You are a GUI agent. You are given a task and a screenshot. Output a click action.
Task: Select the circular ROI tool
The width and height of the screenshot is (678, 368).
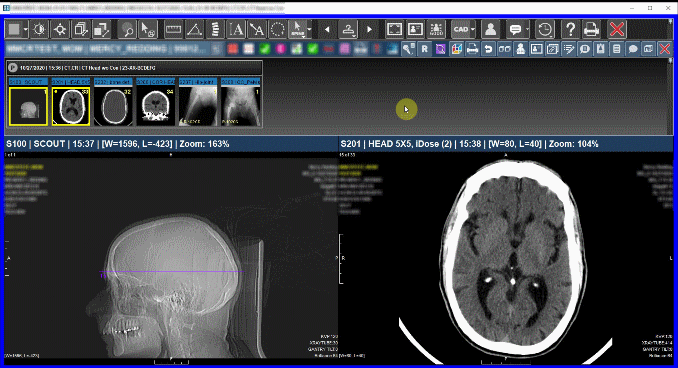pos(278,29)
